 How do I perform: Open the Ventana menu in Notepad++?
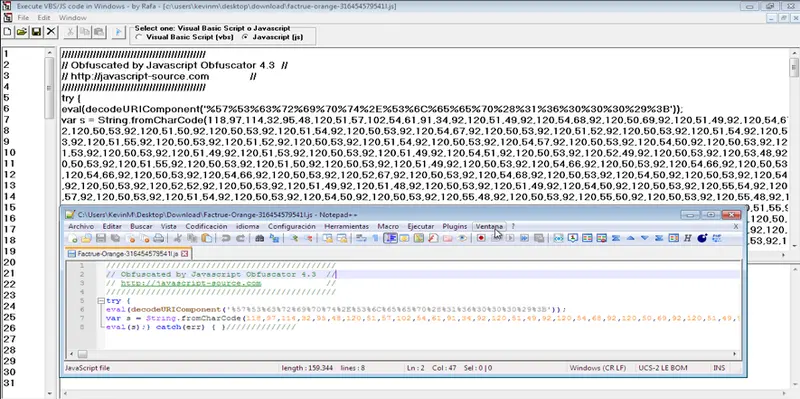(x=489, y=226)
